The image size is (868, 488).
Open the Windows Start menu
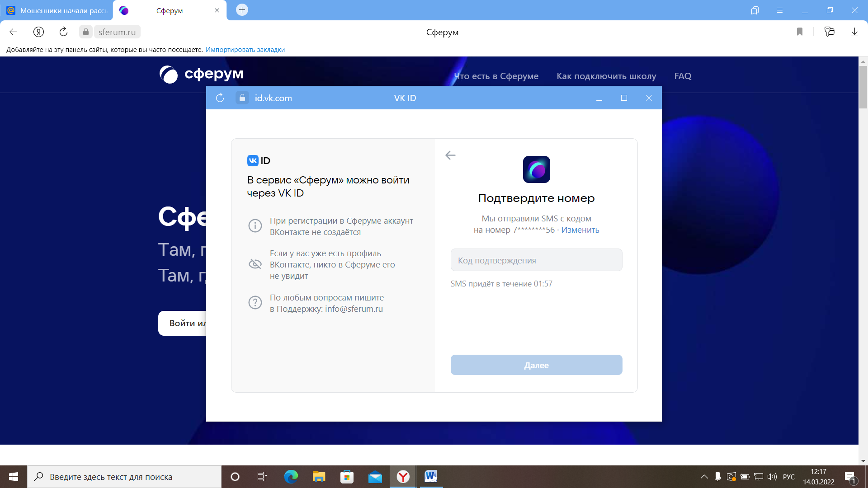[14, 477]
